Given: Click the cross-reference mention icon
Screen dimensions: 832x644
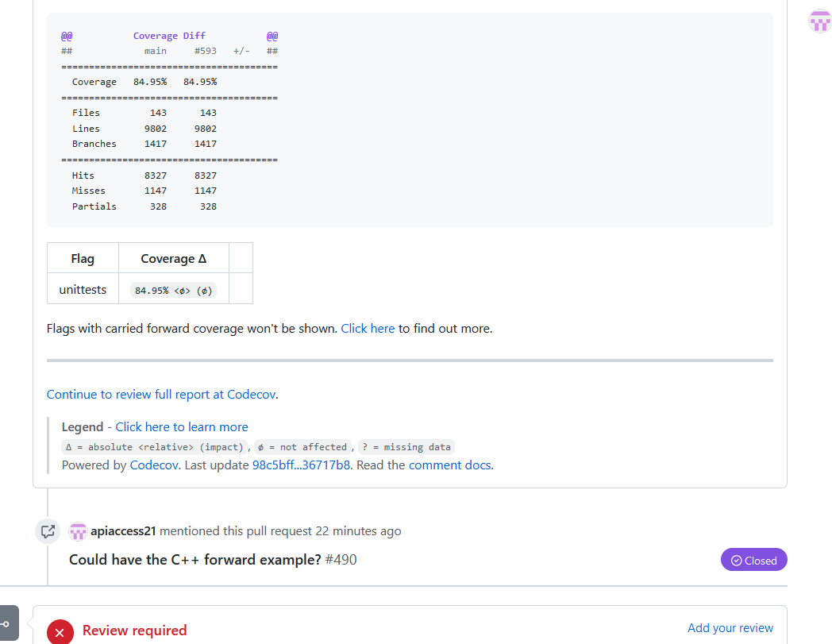Looking at the screenshot, I should pos(48,531).
